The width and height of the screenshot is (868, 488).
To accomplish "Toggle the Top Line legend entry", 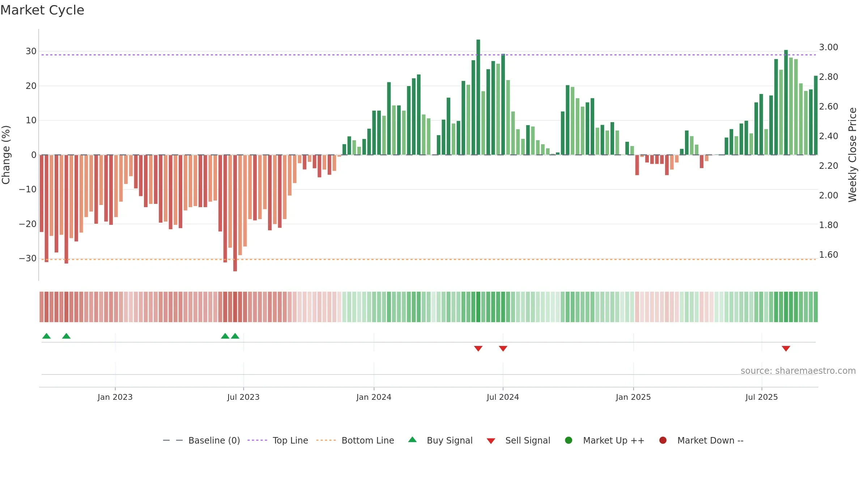I will [278, 440].
